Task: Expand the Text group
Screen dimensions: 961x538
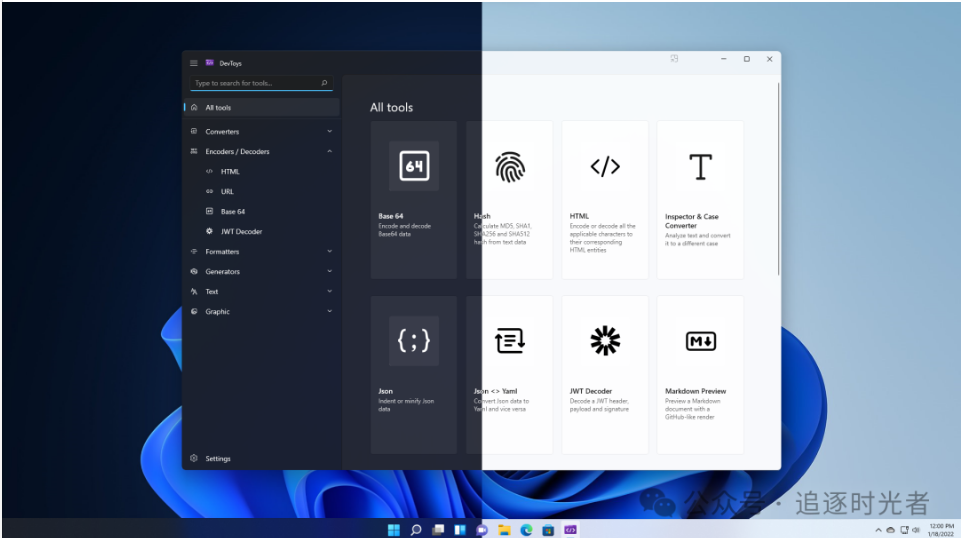Action: click(330, 292)
